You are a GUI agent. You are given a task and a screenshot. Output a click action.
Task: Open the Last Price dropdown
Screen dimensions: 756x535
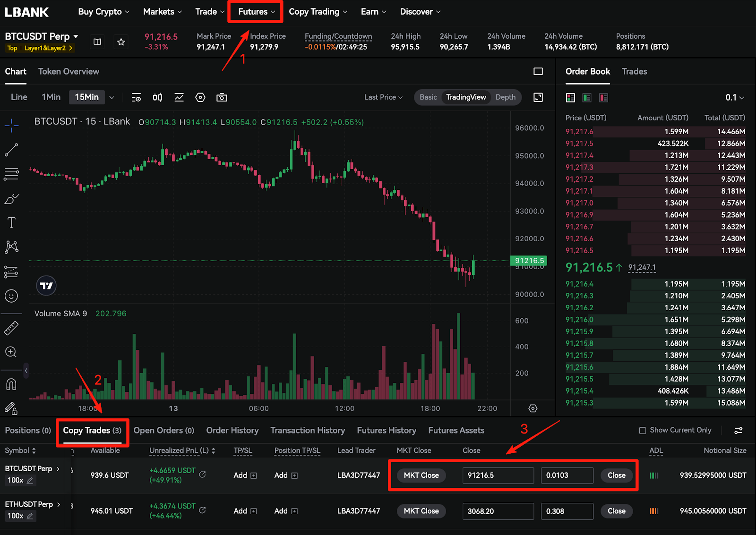383,97
